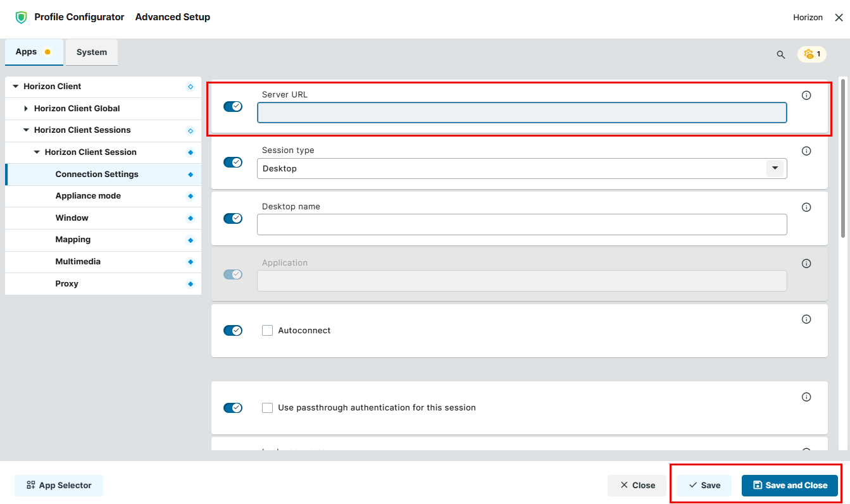The image size is (850, 504).
Task: Click the diamond marker beside Horizon Client Sessions
Action: [x=191, y=130]
